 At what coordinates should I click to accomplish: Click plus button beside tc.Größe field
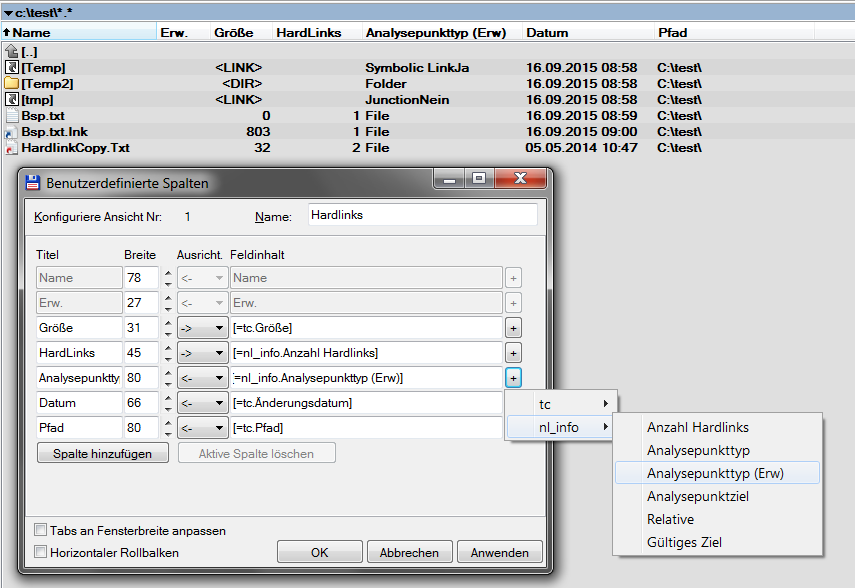tap(513, 328)
